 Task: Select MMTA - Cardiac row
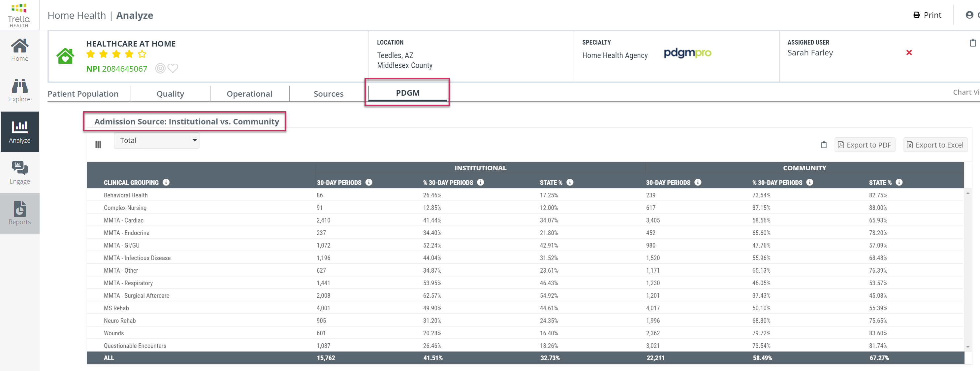tap(525, 220)
